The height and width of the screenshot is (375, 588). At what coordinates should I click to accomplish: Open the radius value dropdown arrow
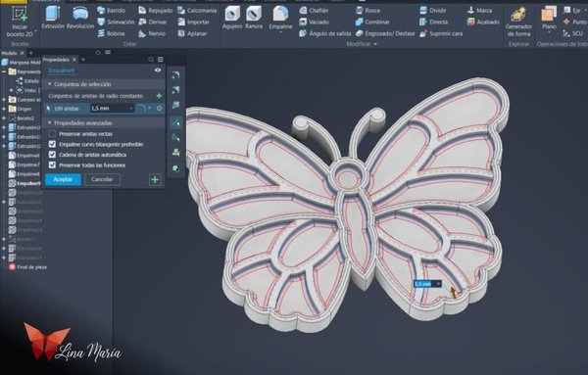[131, 109]
